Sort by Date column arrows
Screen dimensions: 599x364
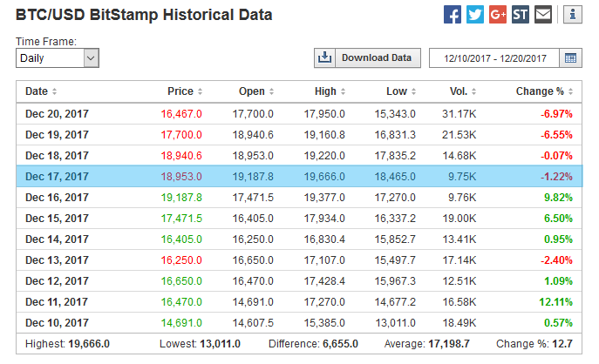pyautogui.click(x=54, y=91)
